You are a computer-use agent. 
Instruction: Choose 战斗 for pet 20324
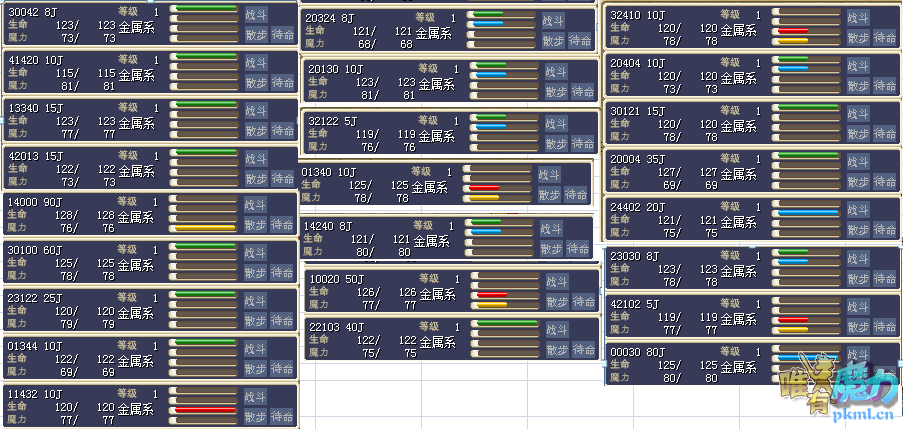point(553,20)
